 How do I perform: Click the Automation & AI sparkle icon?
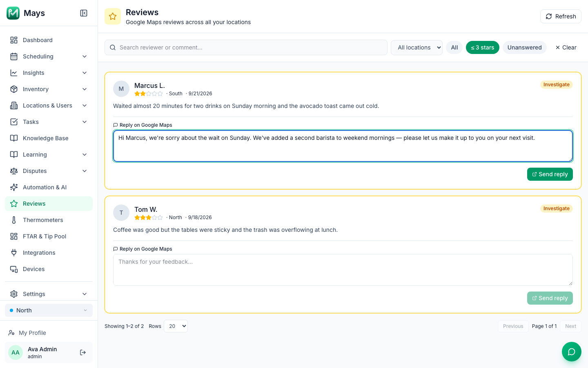(14, 187)
